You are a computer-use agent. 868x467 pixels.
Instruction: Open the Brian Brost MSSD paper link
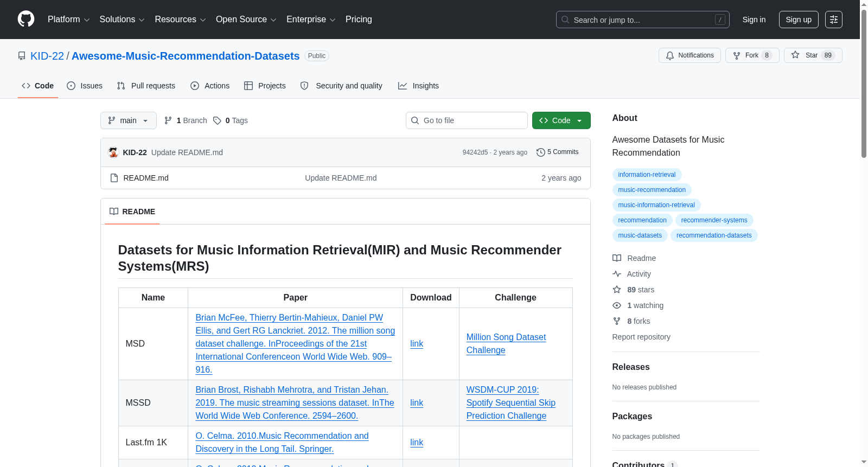click(295, 403)
